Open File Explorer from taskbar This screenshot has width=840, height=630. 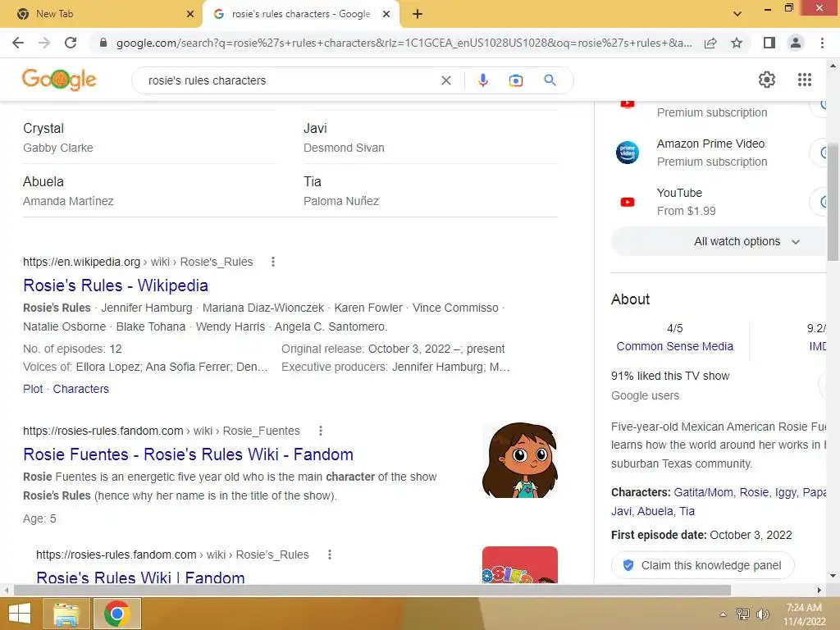tap(67, 614)
